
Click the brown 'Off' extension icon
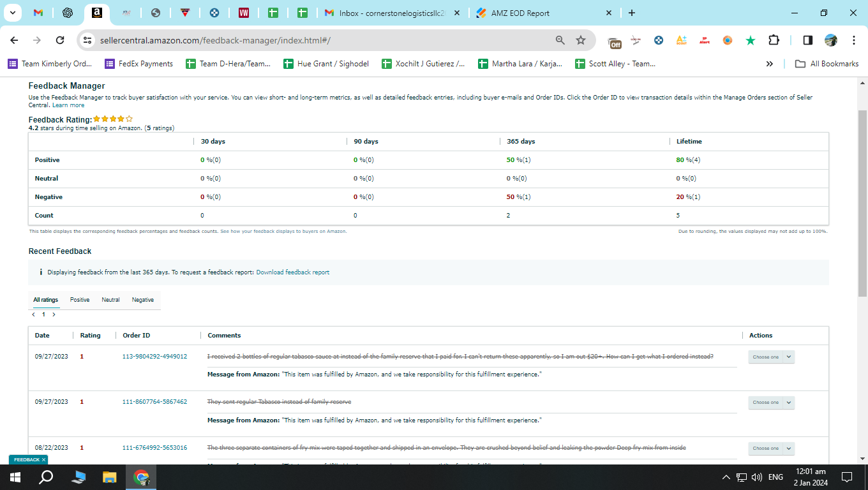coord(615,41)
